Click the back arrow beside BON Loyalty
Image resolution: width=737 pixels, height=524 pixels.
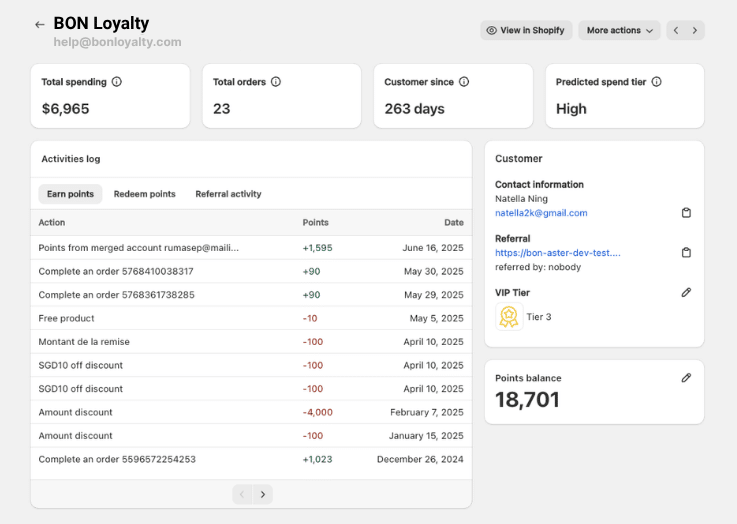(40, 25)
